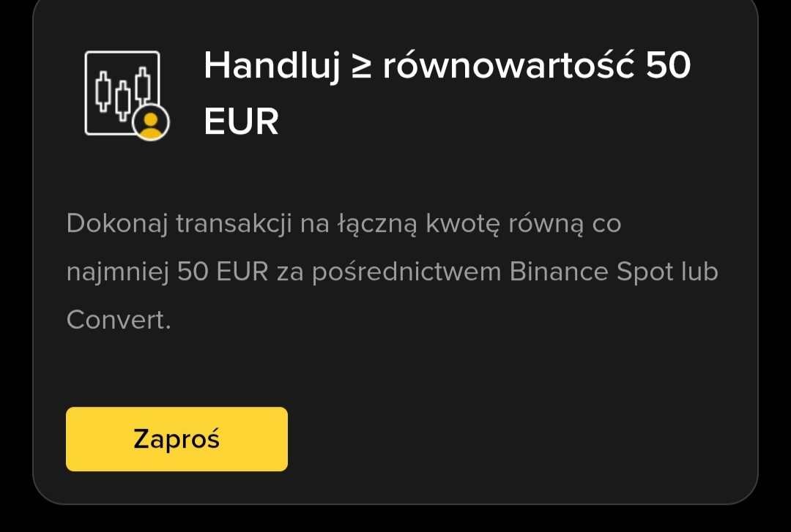791x532 pixels.
Task: Tap the ≥ symbol in the heading
Action: [x=361, y=67]
